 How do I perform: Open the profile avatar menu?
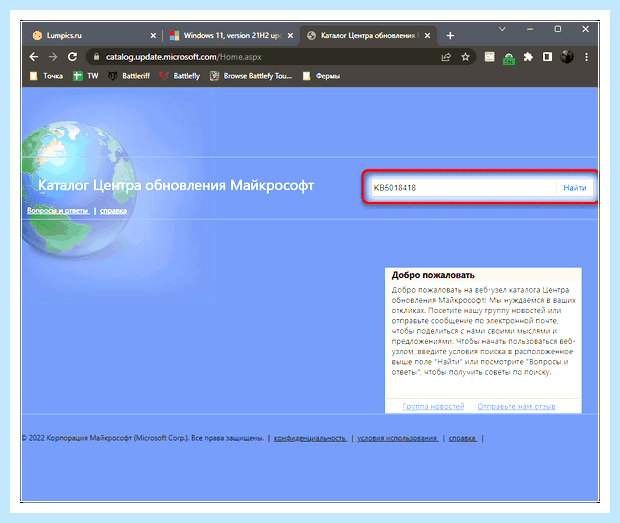(x=567, y=57)
